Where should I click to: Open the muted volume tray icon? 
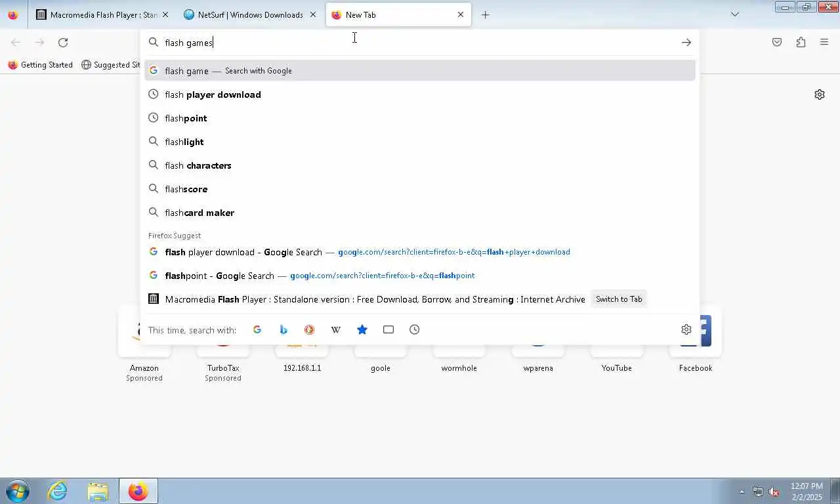pyautogui.click(x=774, y=492)
